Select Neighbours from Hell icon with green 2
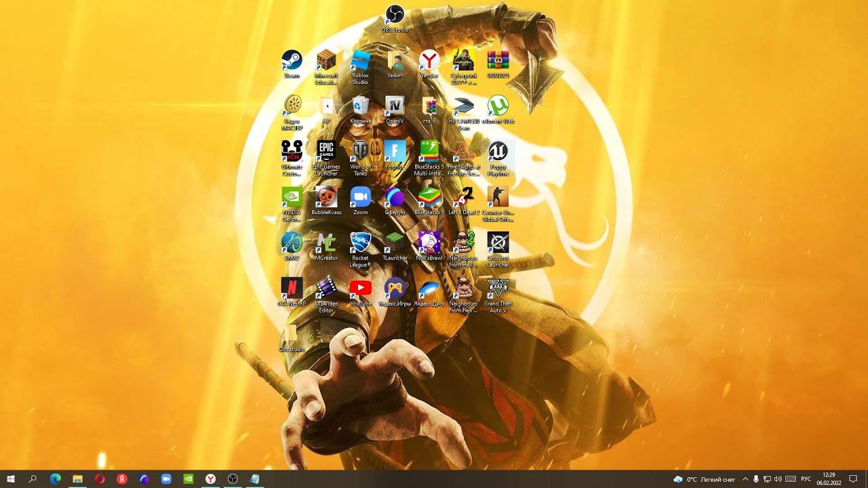This screenshot has height=488, width=868. [464, 249]
